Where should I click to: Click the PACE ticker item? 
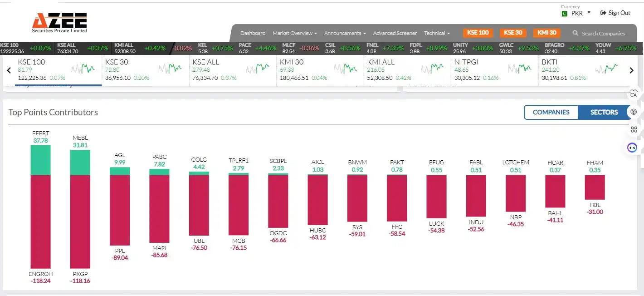tap(258, 48)
